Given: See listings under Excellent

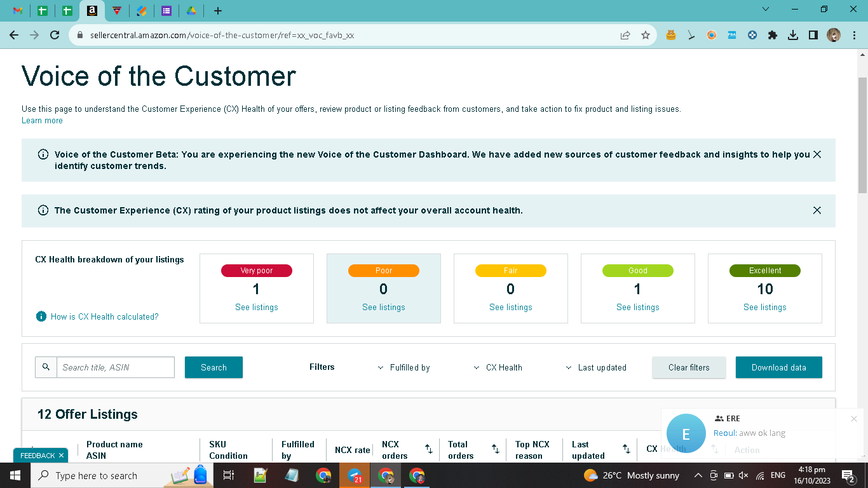Looking at the screenshot, I should (765, 307).
